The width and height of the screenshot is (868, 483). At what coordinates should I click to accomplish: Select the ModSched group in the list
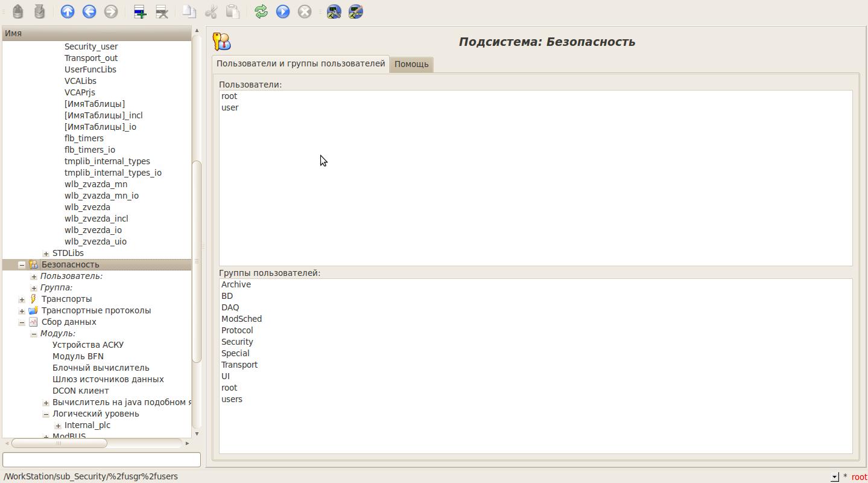coord(241,319)
